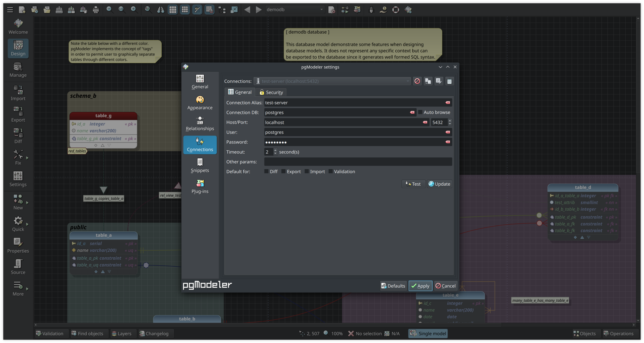The width and height of the screenshot is (644, 343).
Task: Select Appearance settings category
Action: [x=200, y=103]
